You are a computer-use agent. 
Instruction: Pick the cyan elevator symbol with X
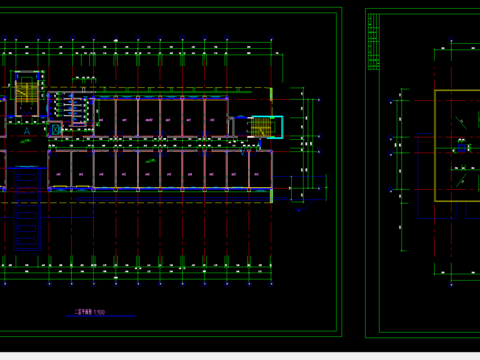(55, 130)
